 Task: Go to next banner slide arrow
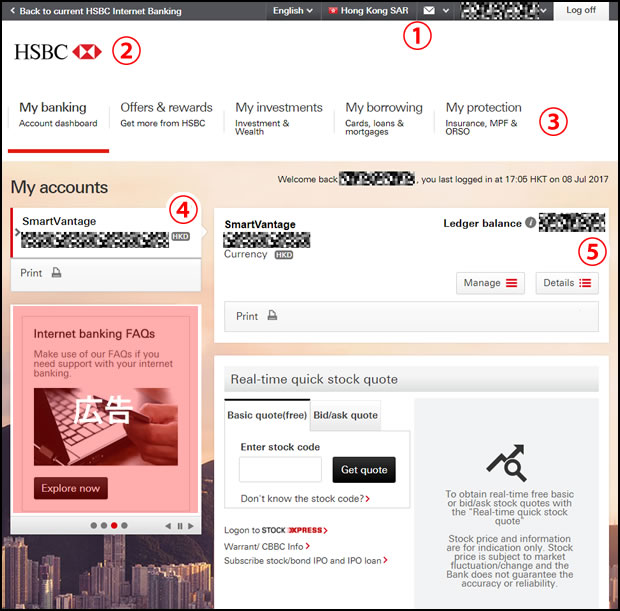pyautogui.click(x=191, y=526)
